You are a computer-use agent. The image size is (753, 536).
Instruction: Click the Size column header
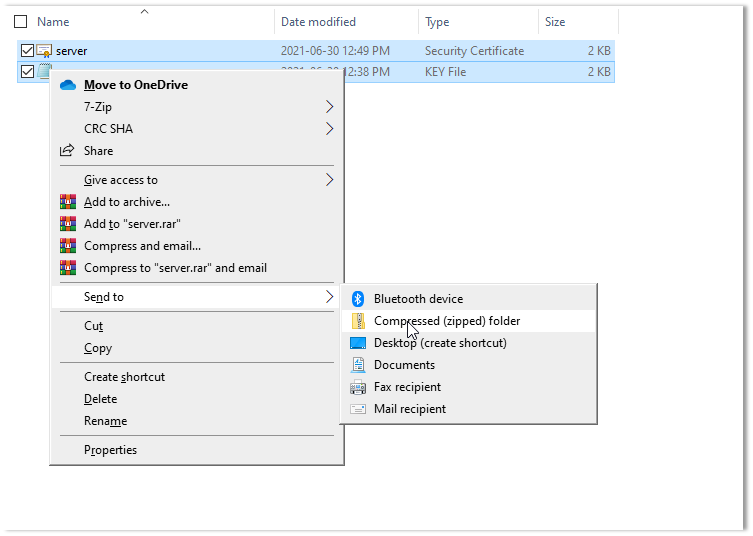(555, 22)
